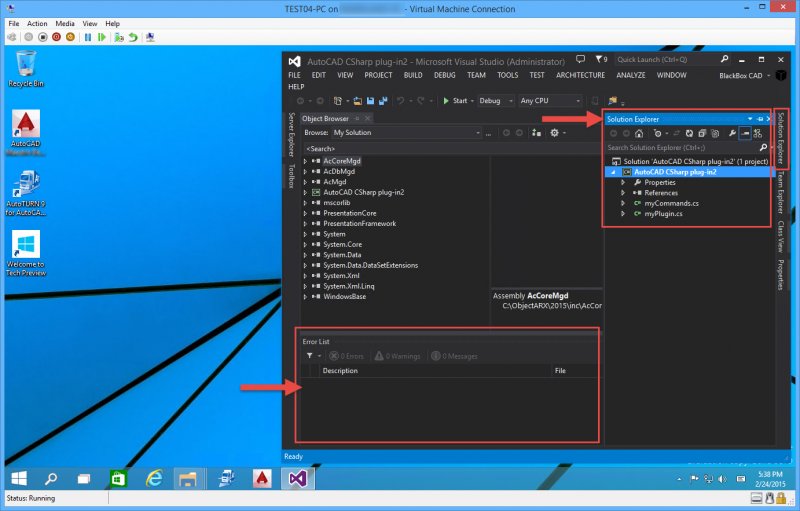Expand the mscorlib node
The image size is (800, 511).
pyautogui.click(x=306, y=202)
